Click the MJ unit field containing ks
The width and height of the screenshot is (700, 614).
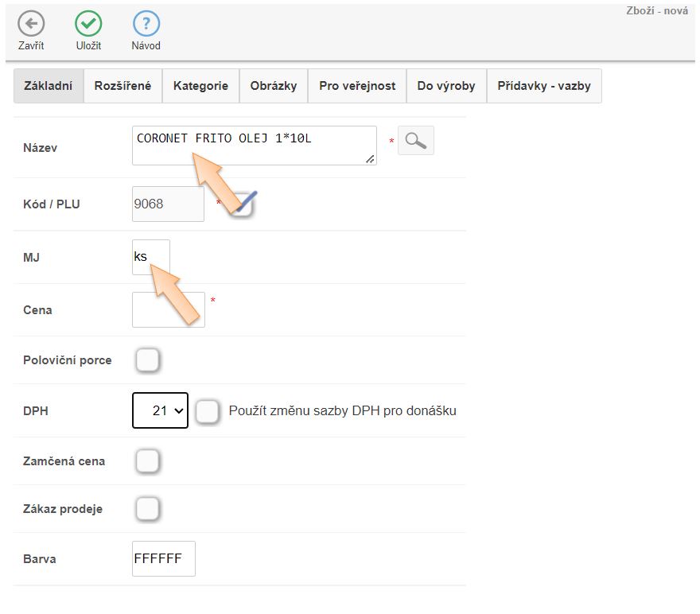[151, 257]
